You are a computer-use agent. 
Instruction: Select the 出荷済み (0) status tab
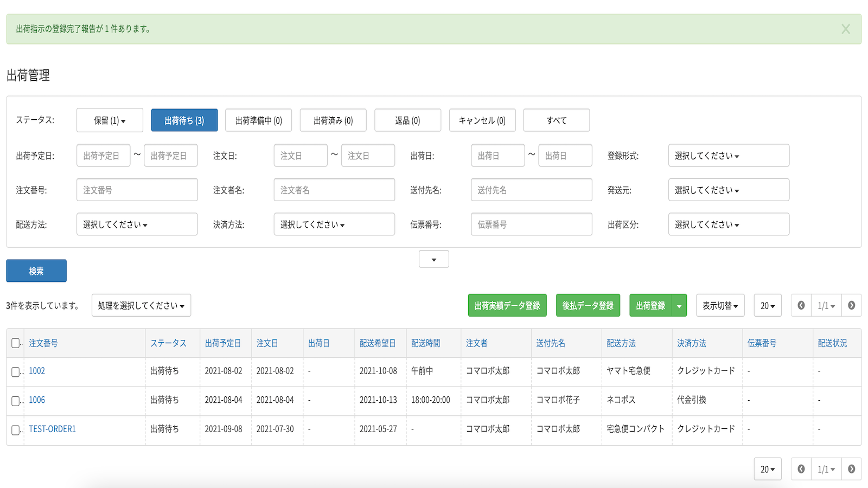pos(333,120)
